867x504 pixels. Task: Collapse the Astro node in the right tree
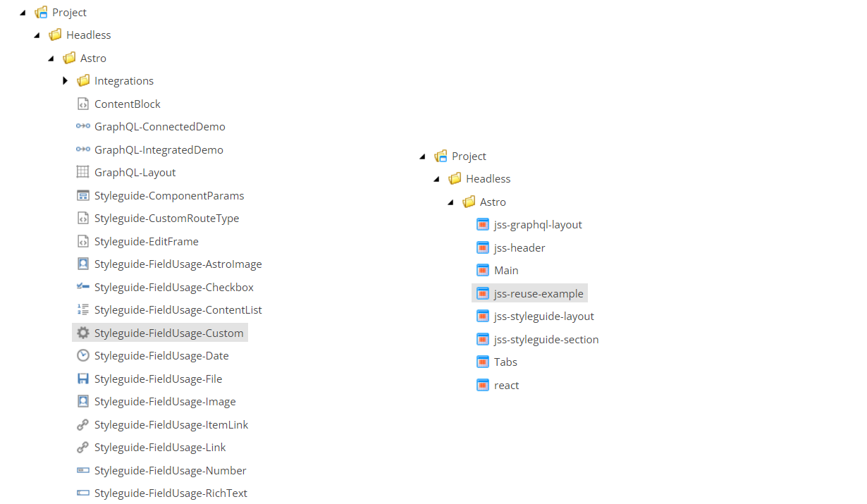tap(450, 202)
